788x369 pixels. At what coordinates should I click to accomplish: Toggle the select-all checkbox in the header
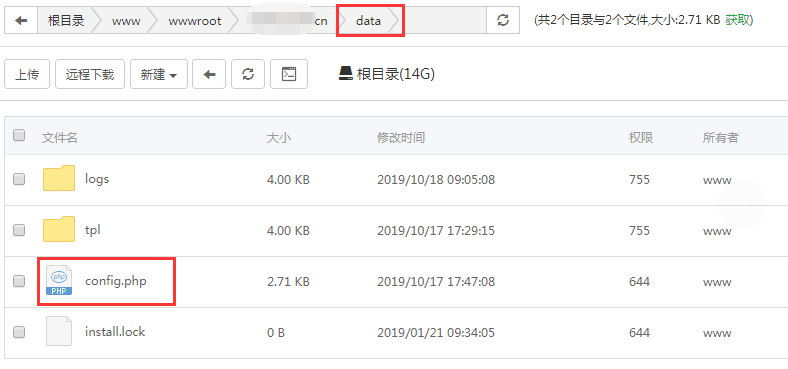[19, 135]
